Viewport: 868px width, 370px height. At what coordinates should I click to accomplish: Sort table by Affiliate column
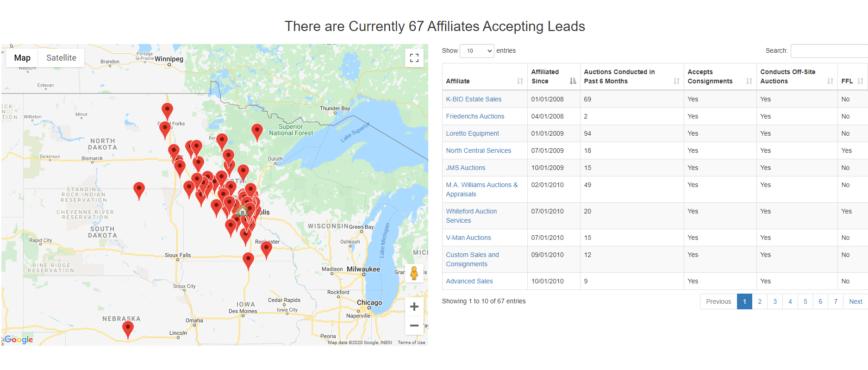[484, 76]
